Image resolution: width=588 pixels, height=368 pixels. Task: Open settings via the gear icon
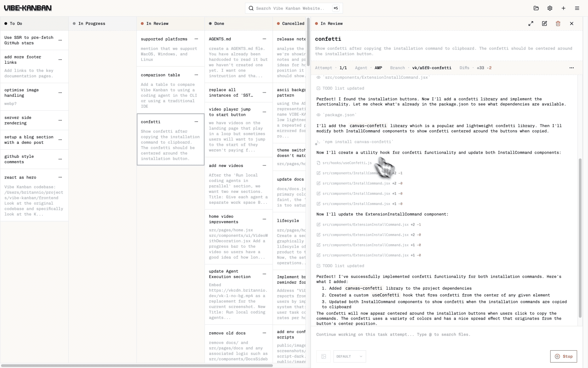550,8
